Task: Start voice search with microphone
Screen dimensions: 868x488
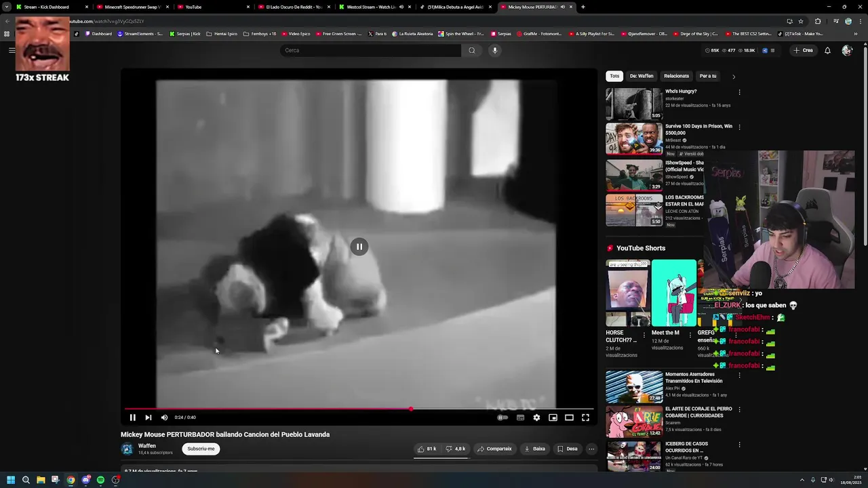Action: click(495, 50)
